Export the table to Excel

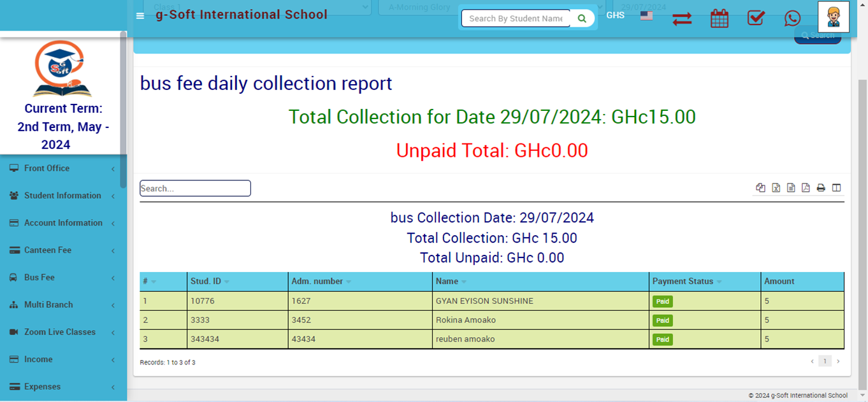coord(776,188)
